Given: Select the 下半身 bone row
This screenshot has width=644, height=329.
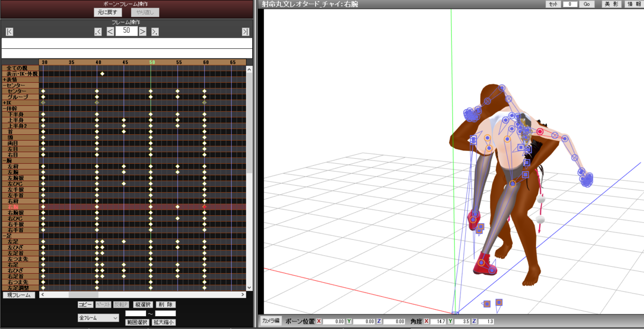Looking at the screenshot, I should pos(20,114).
